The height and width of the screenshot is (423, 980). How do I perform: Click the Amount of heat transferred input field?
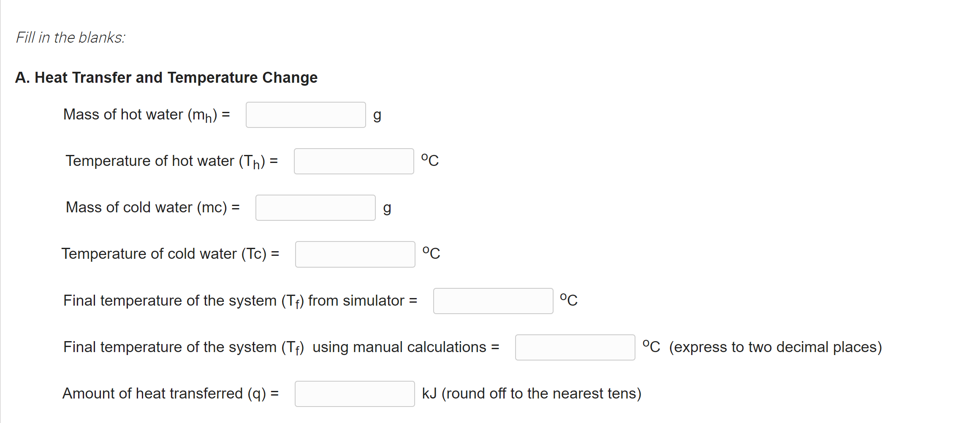[x=354, y=393]
